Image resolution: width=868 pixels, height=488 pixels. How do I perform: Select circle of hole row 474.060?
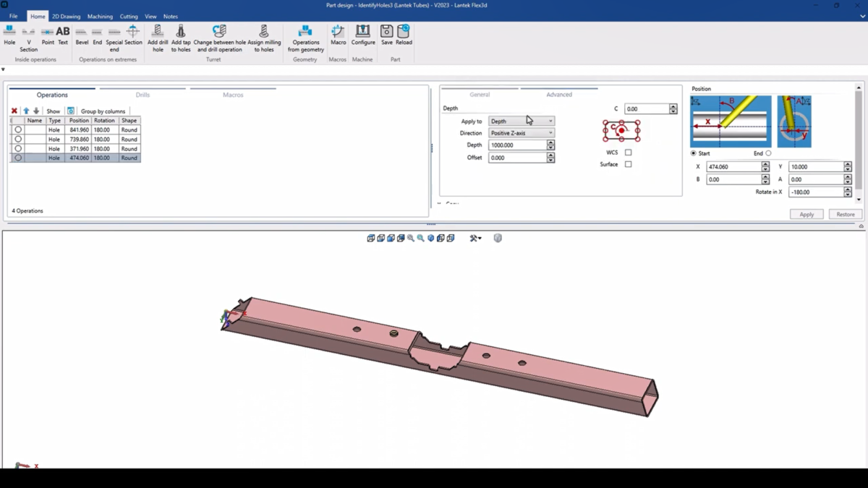click(18, 158)
